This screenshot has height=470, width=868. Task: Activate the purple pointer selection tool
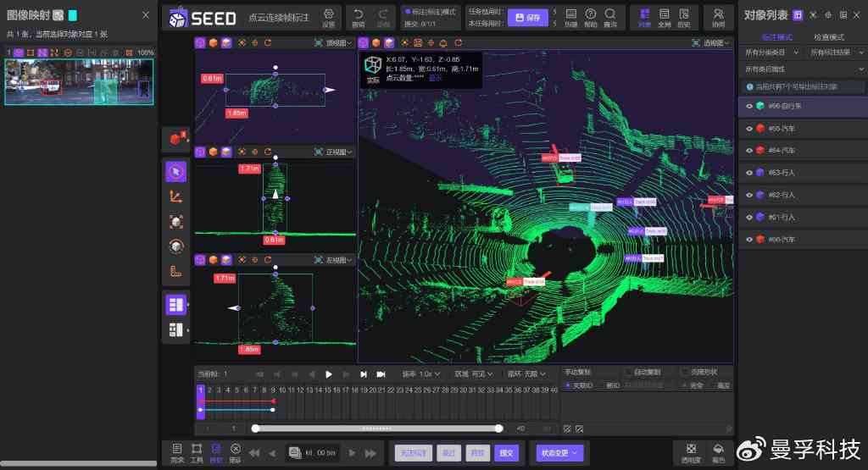tap(176, 172)
